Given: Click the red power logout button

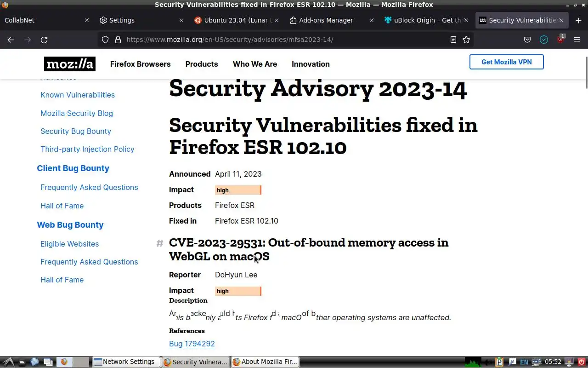Looking at the screenshot, I should pyautogui.click(x=582, y=362).
